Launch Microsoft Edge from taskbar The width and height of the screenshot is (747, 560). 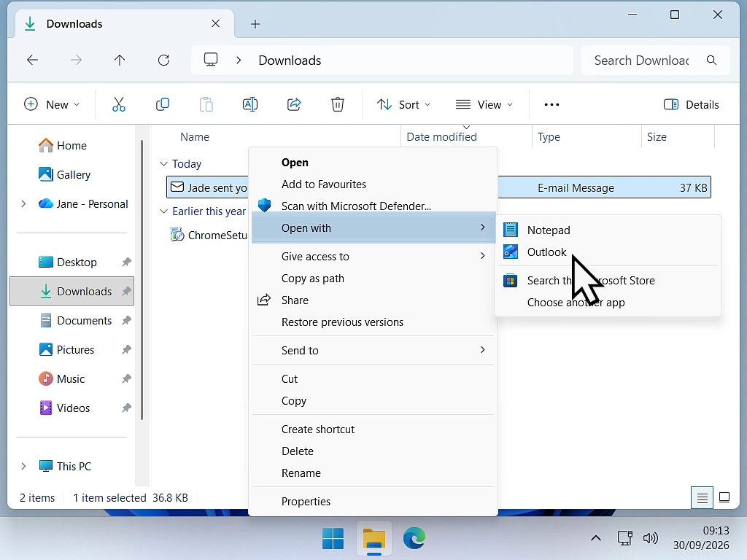(x=414, y=539)
